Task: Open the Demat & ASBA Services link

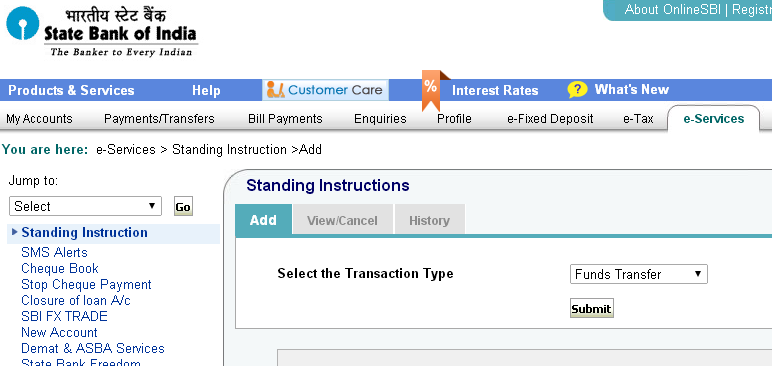Action: tap(93, 349)
